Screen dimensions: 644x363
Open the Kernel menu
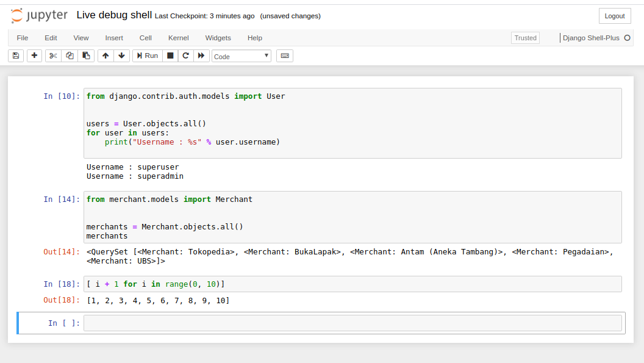coord(178,38)
